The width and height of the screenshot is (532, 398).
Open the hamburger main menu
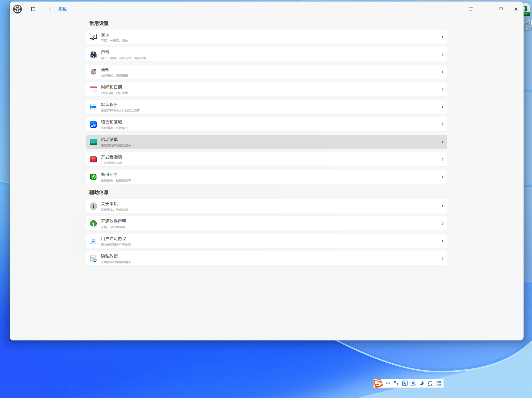point(471,9)
